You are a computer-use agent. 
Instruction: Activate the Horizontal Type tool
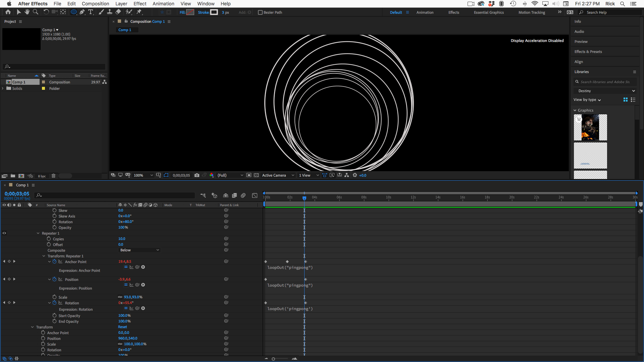(x=90, y=12)
